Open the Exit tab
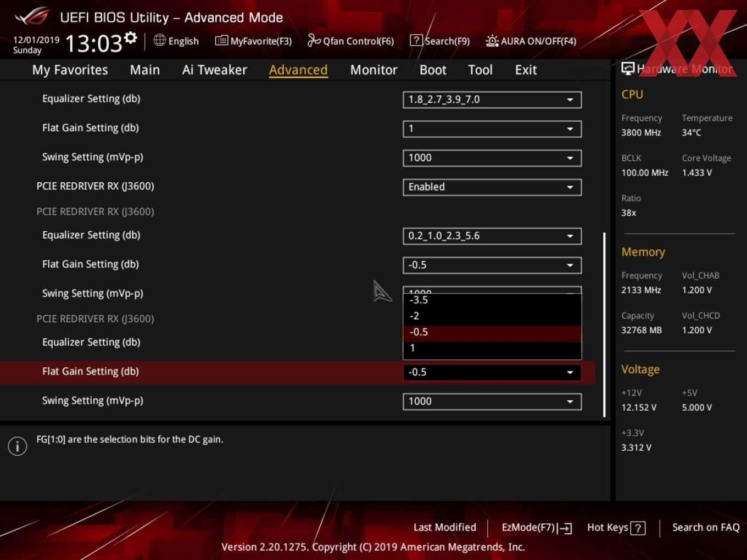This screenshot has width=747, height=560. pos(526,70)
